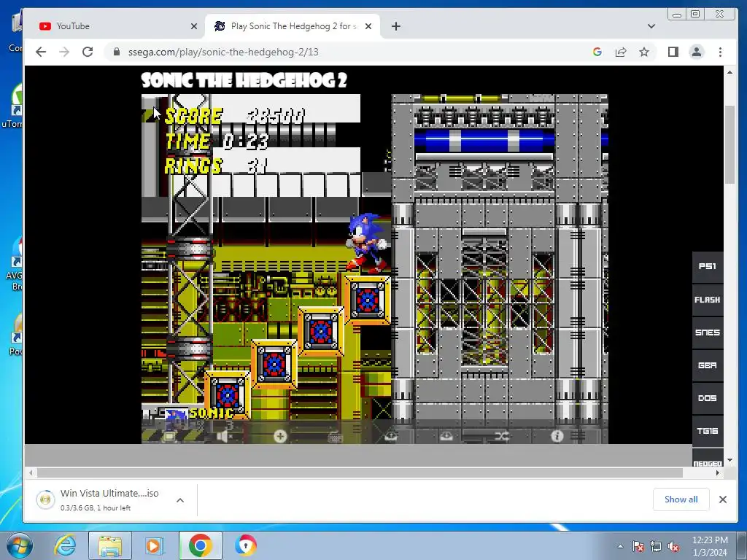Click the horizontal scrollbar thumb
747x560 pixels.
pyautogui.click(x=360, y=472)
